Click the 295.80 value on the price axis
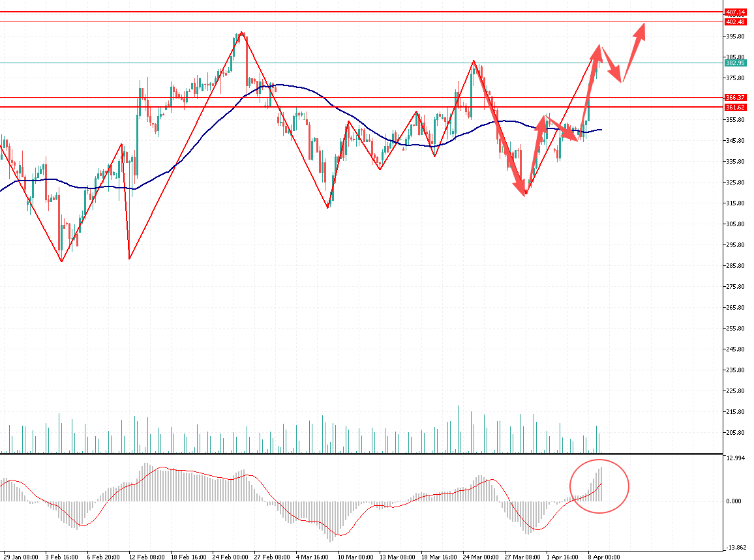This screenshot has height=560, width=754. pyautogui.click(x=735, y=244)
